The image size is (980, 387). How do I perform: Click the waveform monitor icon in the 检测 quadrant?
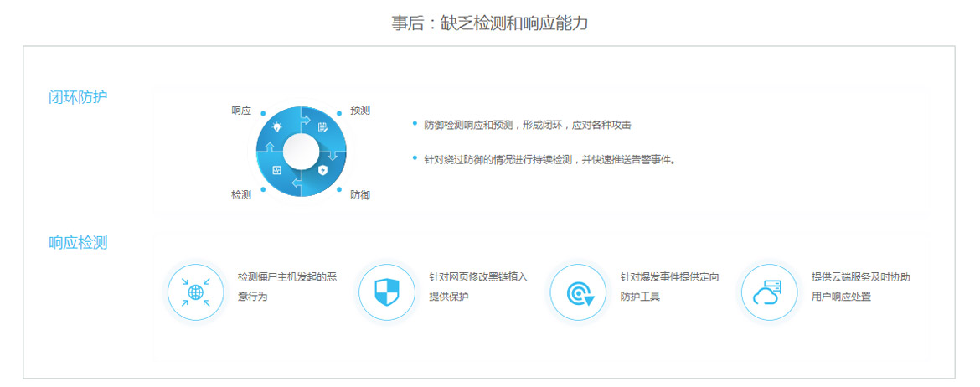tap(277, 170)
